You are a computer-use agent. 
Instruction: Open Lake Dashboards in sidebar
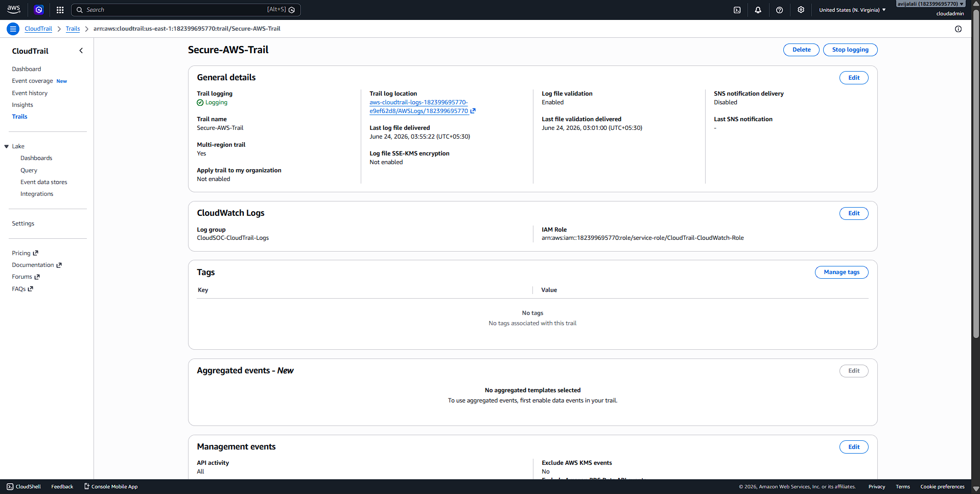tap(36, 158)
